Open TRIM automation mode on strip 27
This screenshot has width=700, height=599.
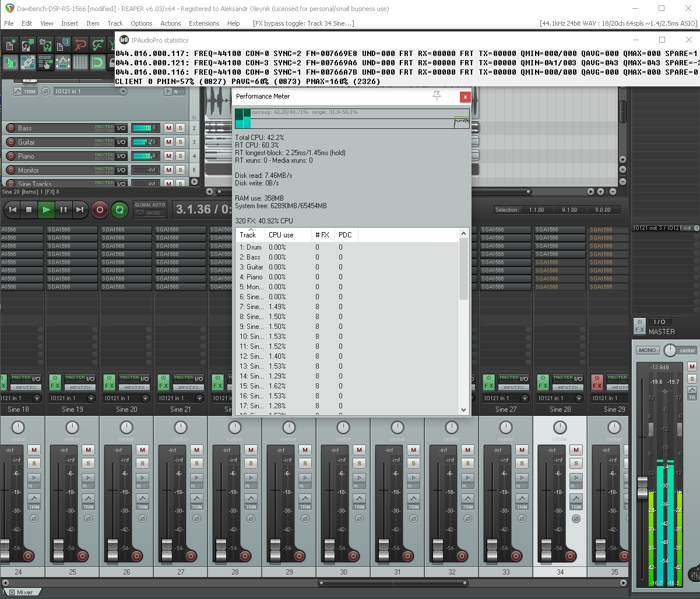click(x=197, y=501)
